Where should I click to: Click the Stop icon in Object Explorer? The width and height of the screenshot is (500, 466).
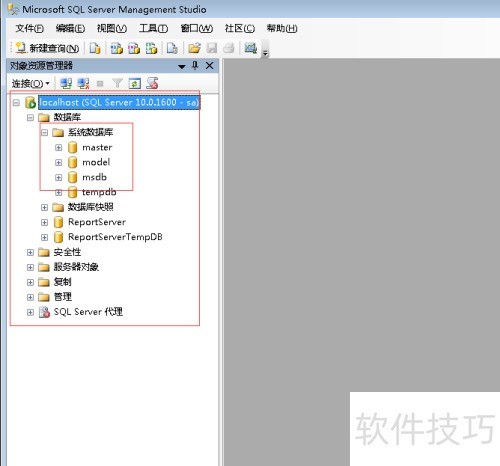click(100, 83)
